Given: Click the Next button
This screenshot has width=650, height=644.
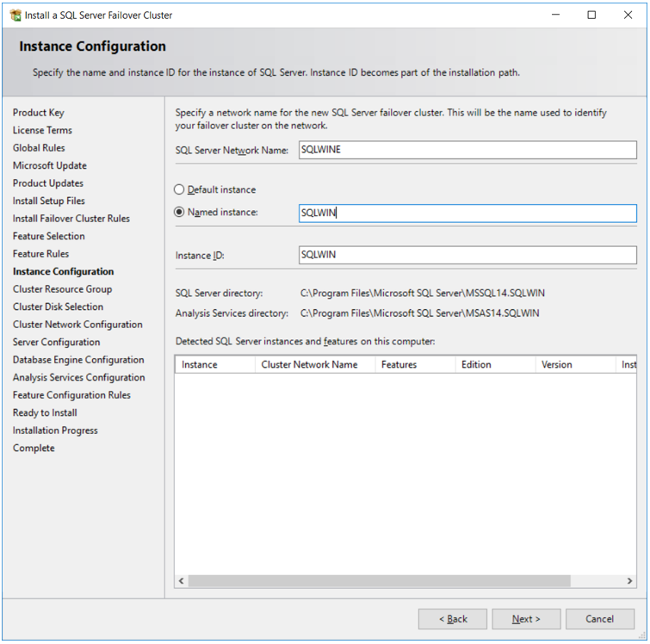Looking at the screenshot, I should [526, 619].
